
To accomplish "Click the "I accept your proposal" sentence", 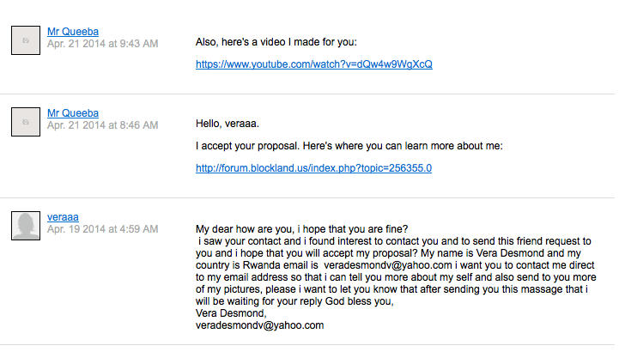I will 349,146.
